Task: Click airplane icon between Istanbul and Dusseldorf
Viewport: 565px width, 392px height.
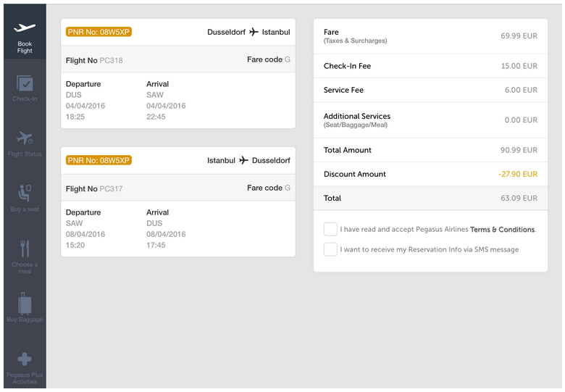Action: click(243, 160)
